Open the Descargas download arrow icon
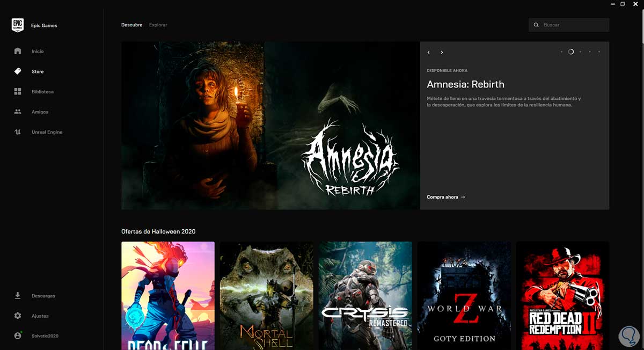 click(18, 296)
